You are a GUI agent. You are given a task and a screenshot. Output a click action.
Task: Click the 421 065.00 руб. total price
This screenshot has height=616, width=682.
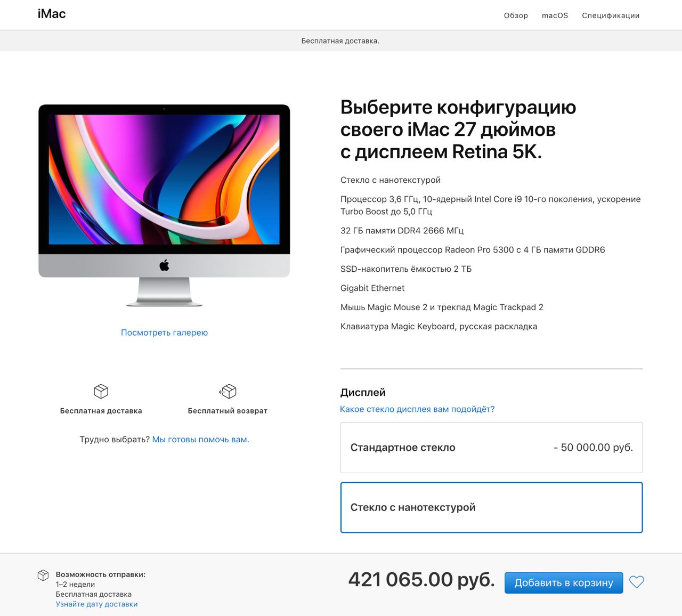click(x=421, y=580)
